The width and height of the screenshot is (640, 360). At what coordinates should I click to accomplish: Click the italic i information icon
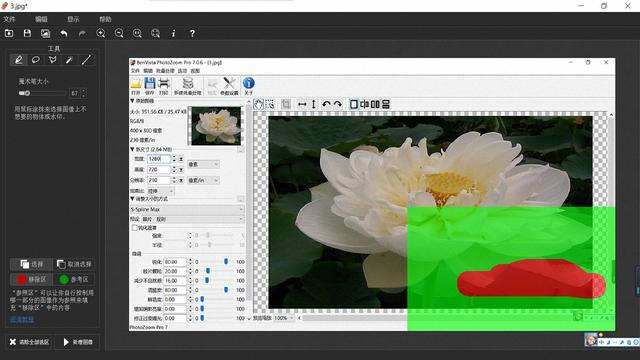173,33
